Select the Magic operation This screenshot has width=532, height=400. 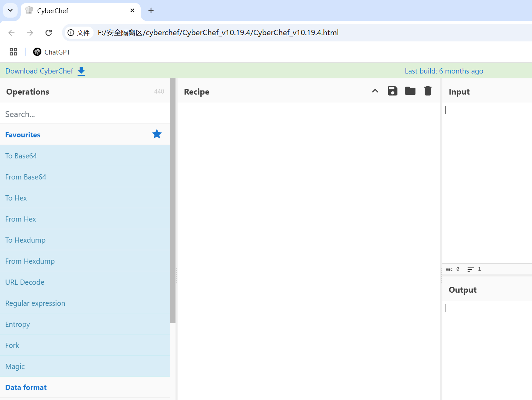[x=85, y=366]
